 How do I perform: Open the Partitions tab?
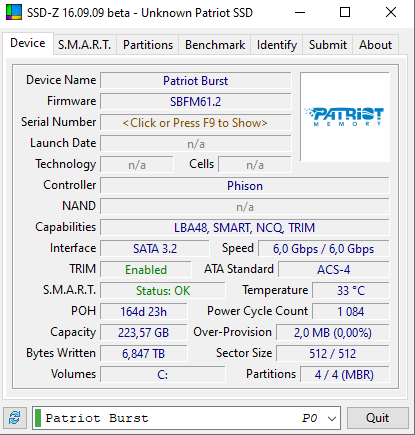click(148, 45)
